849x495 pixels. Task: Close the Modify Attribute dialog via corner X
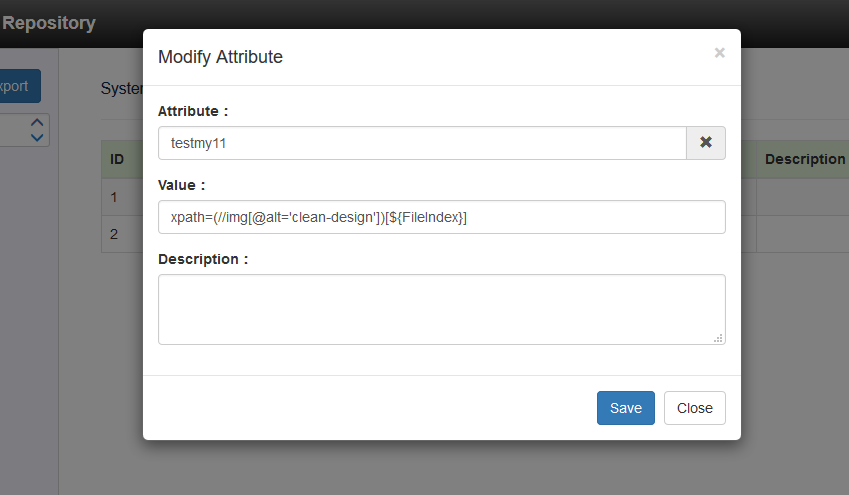(720, 53)
